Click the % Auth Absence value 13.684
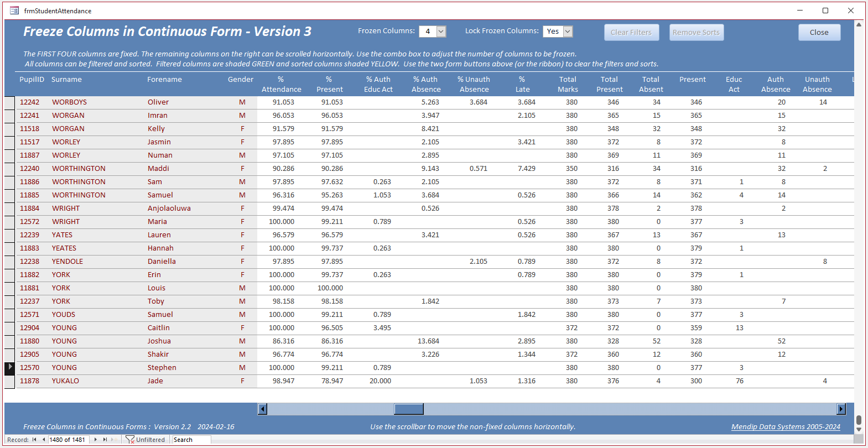The image size is (868, 448). (x=428, y=341)
